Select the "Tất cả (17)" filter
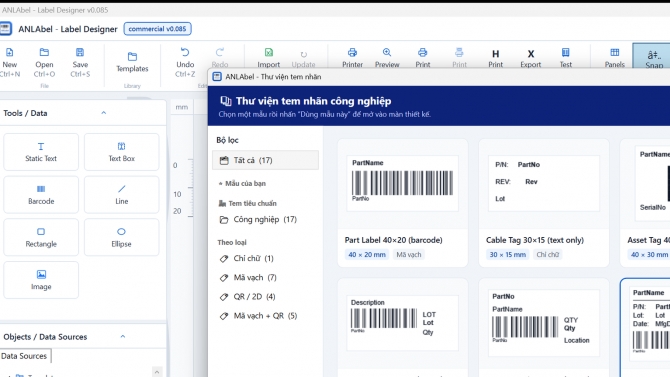Image resolution: width=670 pixels, height=377 pixels. coord(265,160)
